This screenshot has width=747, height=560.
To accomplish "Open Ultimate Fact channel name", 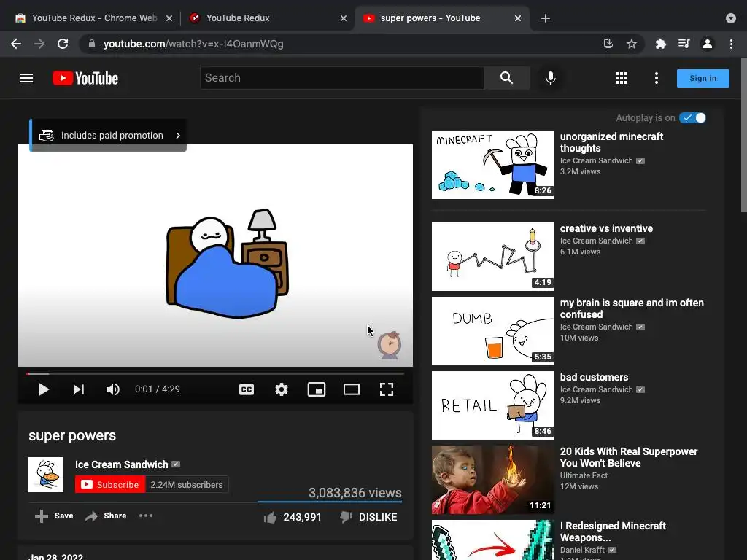I will coord(584,475).
